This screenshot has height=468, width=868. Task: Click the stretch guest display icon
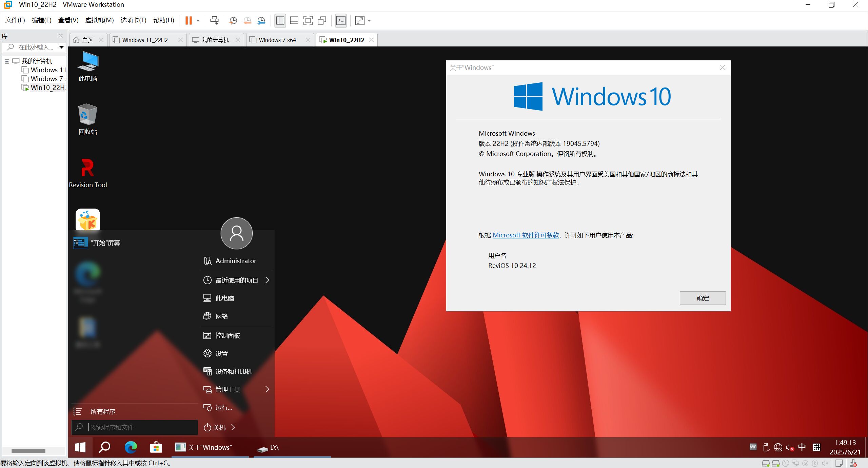pyautogui.click(x=360, y=21)
